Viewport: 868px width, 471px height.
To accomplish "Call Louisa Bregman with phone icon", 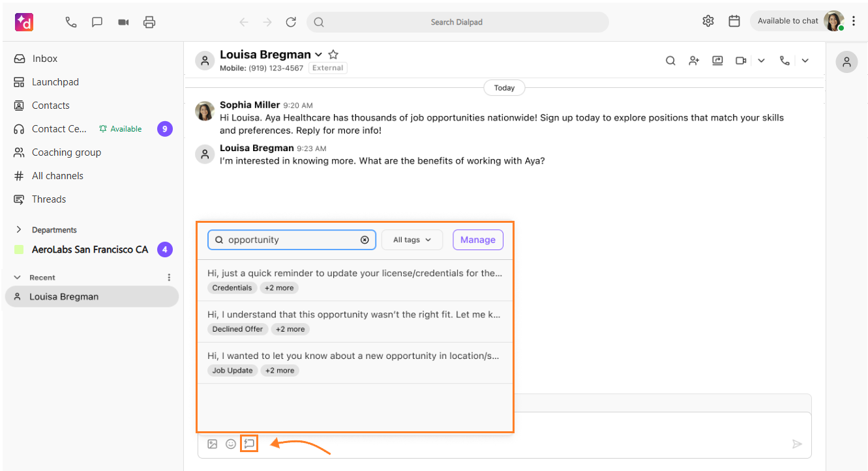I will pyautogui.click(x=785, y=61).
